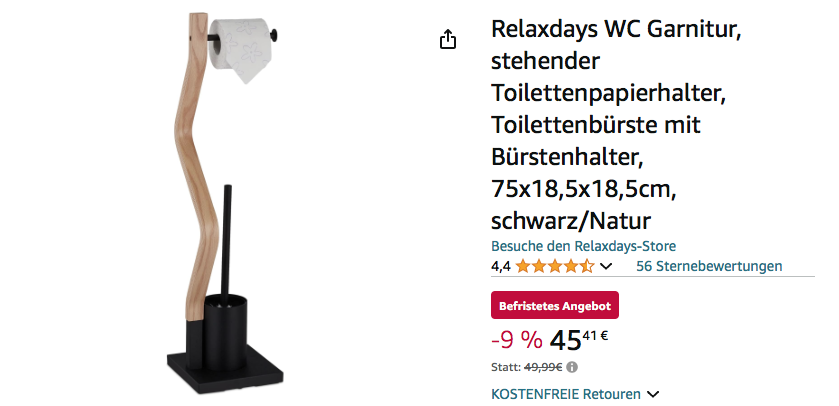Click the info icon next to 49,99€
The width and height of the screenshot is (839, 406).
click(x=572, y=367)
